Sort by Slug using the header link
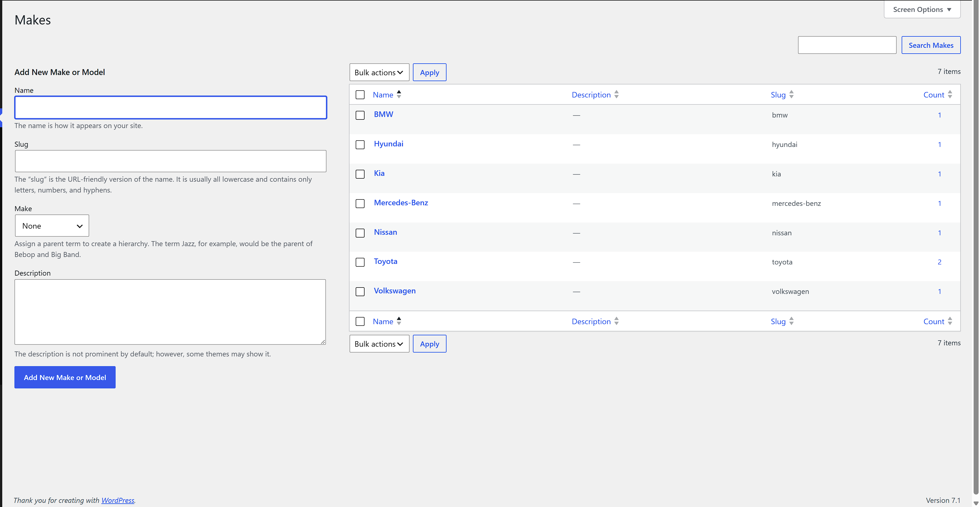This screenshot has width=980, height=507. click(778, 95)
